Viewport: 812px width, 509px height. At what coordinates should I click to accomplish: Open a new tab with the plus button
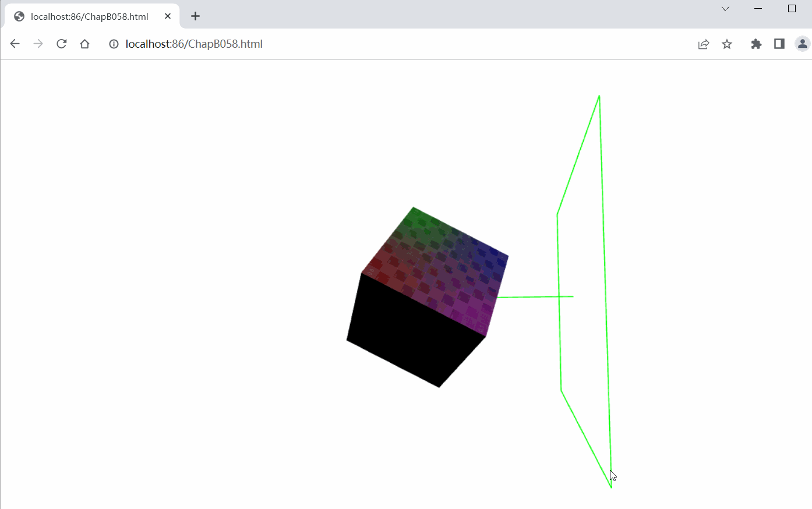pyautogui.click(x=195, y=16)
